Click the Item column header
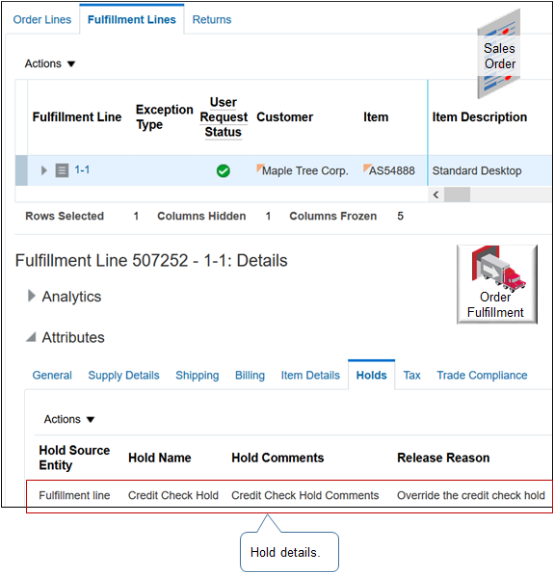554x573 pixels. pos(376,117)
